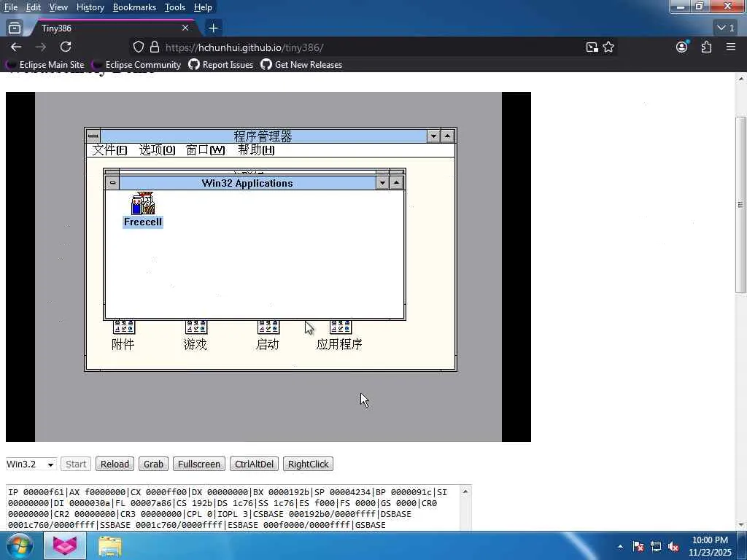Click the pink browser taskbar icon
The width and height of the screenshot is (747, 560).
tap(65, 545)
